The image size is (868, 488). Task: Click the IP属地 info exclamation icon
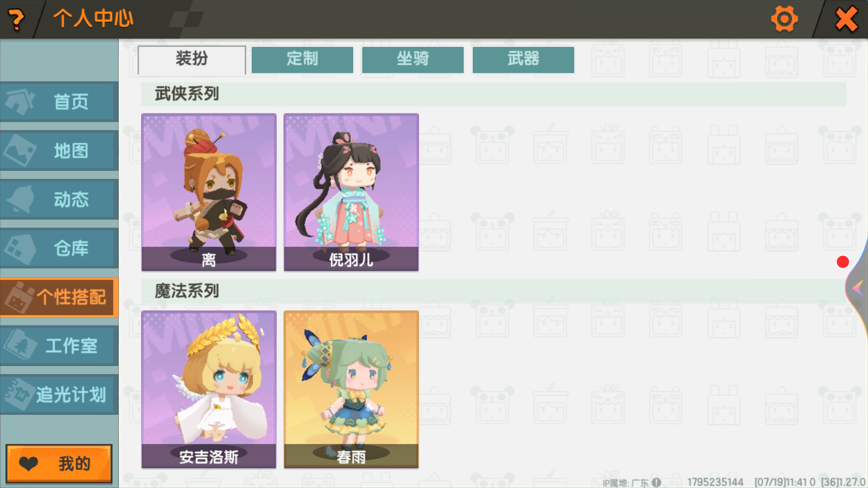coord(656,483)
